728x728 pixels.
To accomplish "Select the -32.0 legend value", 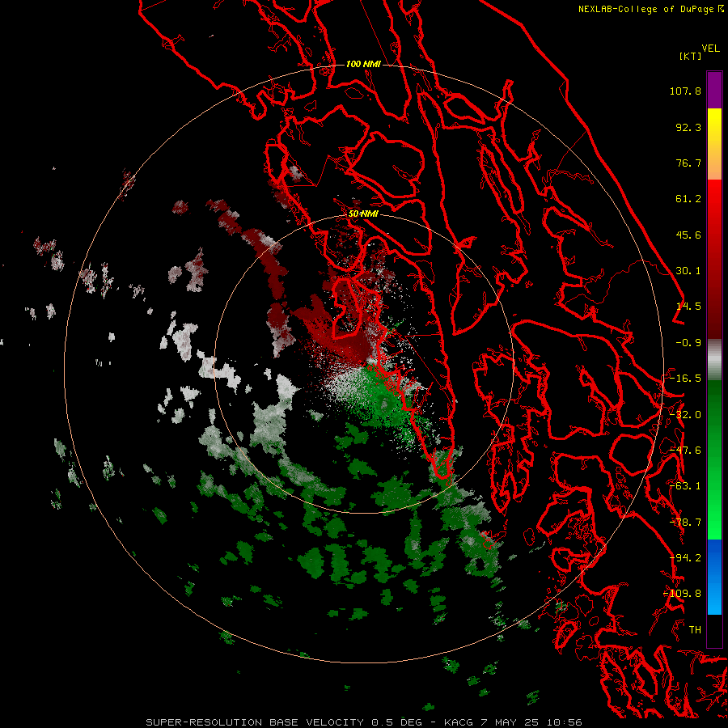I will point(685,415).
